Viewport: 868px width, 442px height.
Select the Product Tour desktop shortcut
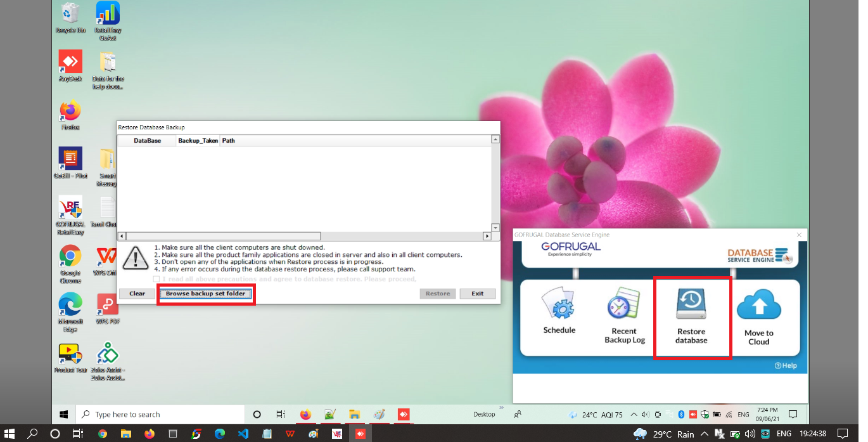(x=70, y=358)
